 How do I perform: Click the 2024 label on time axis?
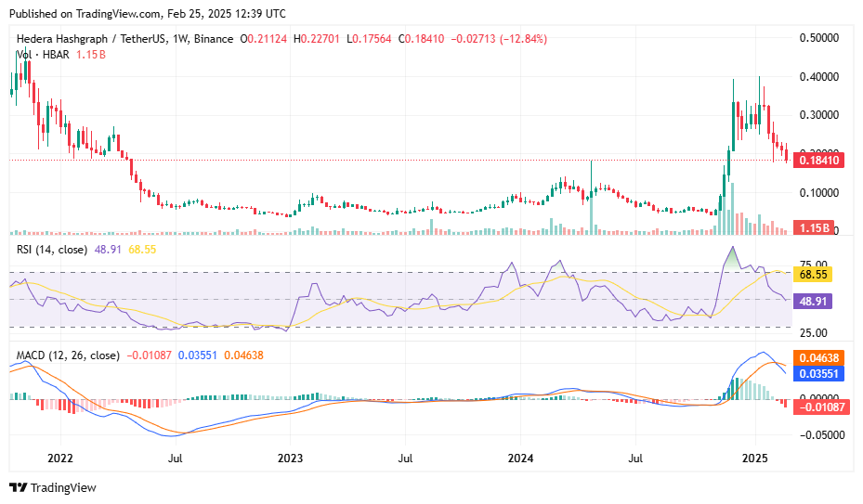tap(520, 459)
